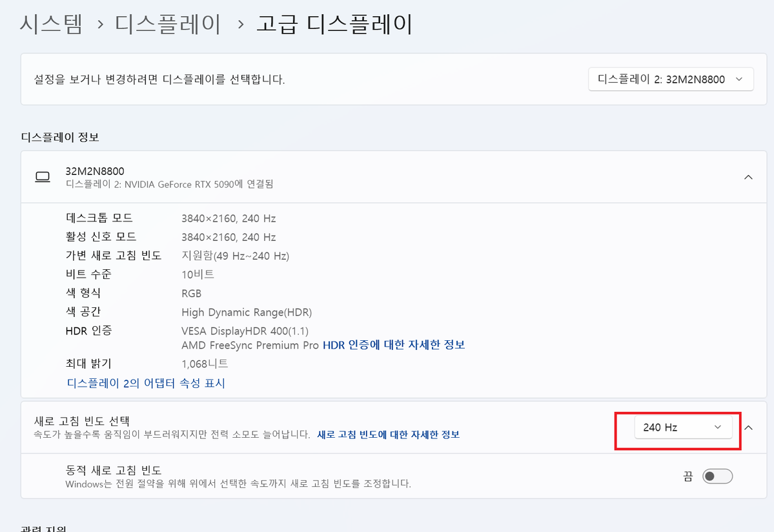774x532 pixels.
Task: Click 지원함(49 Hz~240 Hz) value
Action: coord(236,256)
